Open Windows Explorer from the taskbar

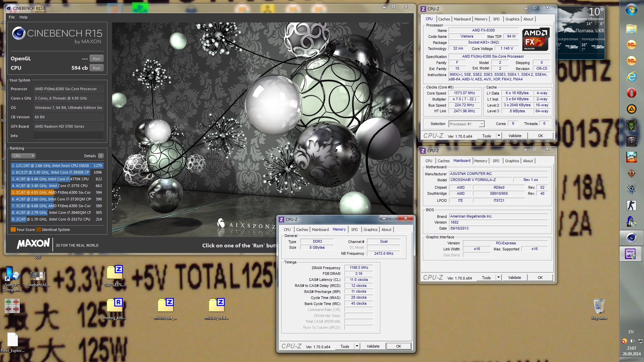tap(631, 29)
